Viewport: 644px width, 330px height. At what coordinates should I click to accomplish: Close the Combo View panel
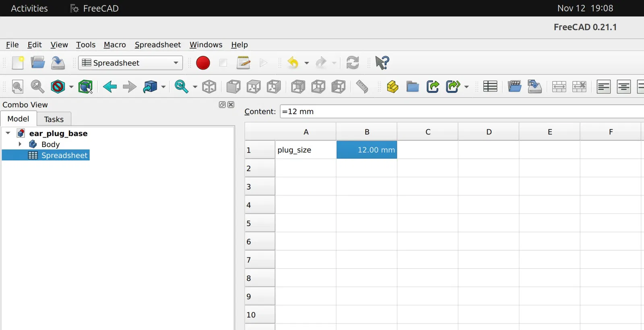pyautogui.click(x=231, y=105)
